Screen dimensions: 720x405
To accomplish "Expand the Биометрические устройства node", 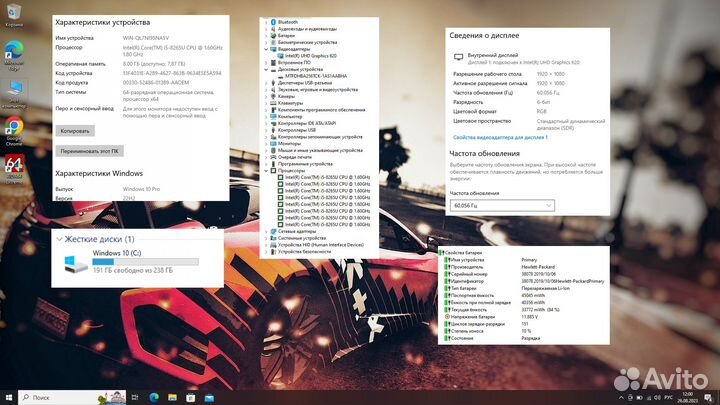I will click(266, 42).
